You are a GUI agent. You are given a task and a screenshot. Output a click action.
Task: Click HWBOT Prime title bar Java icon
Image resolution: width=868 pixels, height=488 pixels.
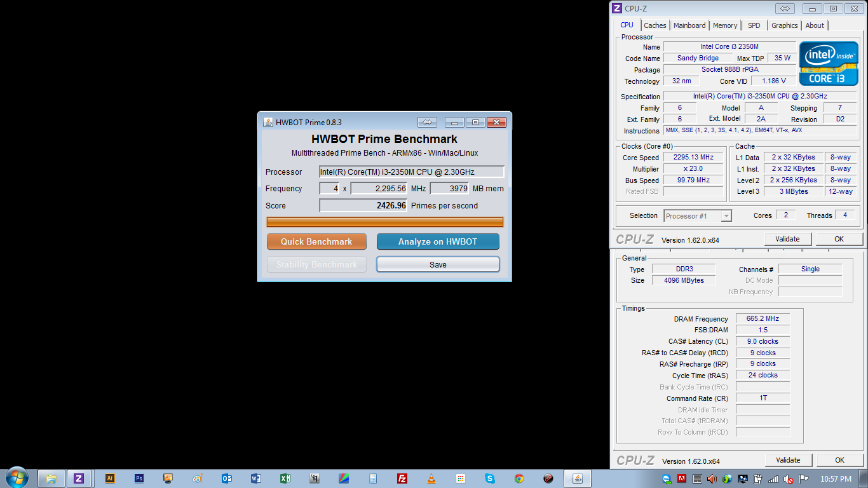click(x=268, y=122)
